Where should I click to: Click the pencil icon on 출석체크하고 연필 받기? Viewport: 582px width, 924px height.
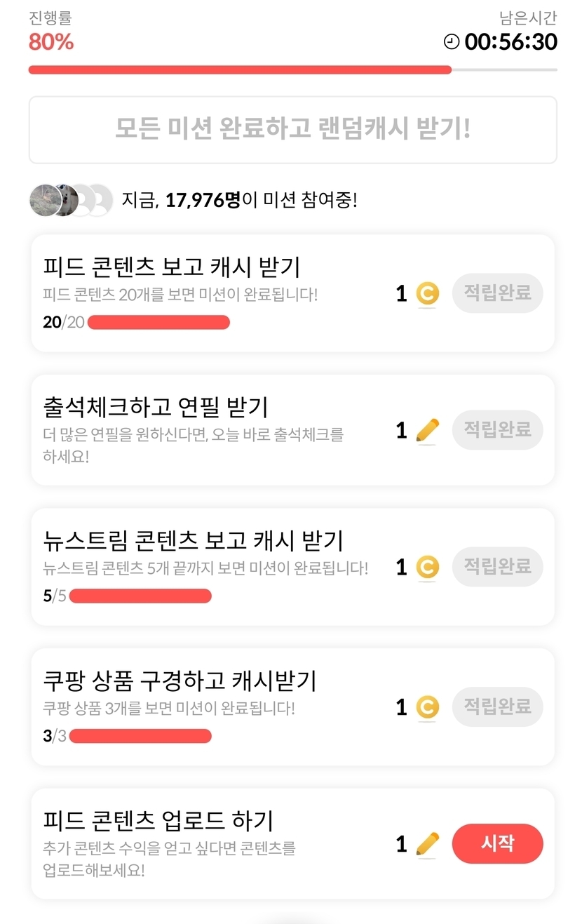point(427,430)
